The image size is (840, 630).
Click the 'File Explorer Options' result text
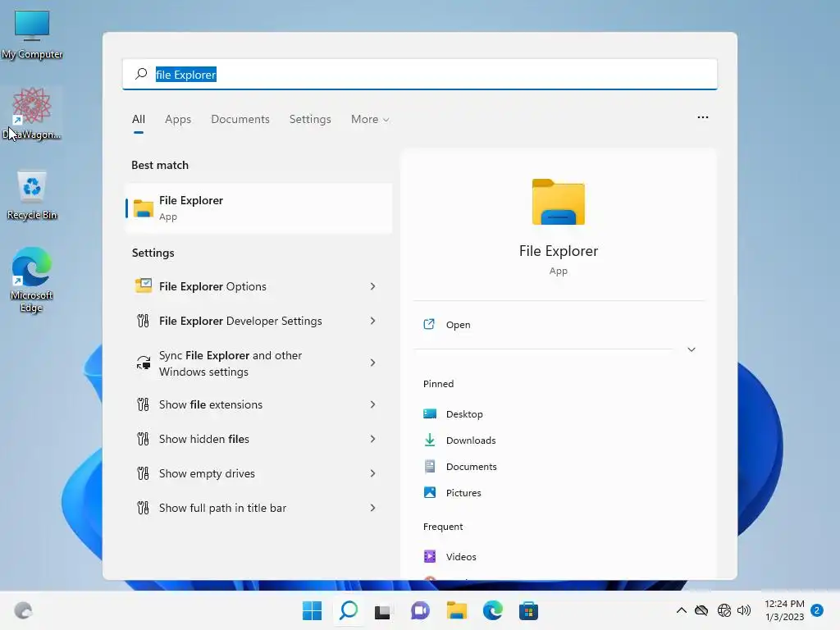pos(212,286)
